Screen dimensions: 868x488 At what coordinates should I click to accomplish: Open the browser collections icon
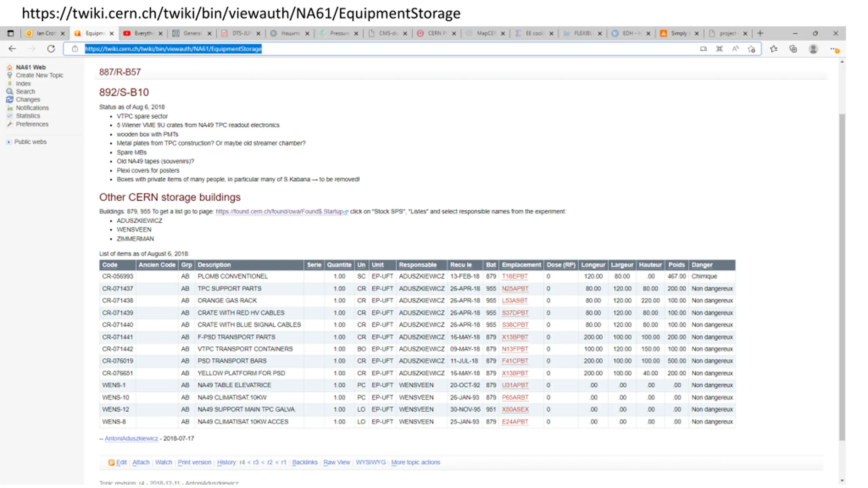[x=793, y=49]
